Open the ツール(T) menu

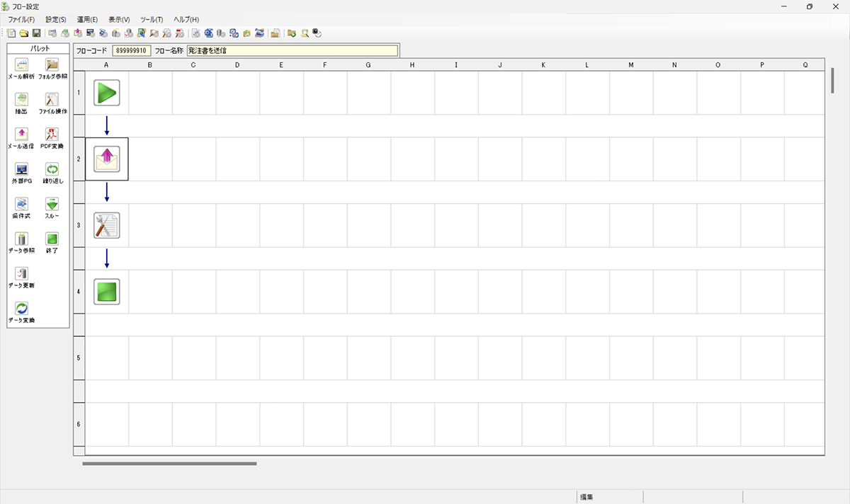[152, 19]
